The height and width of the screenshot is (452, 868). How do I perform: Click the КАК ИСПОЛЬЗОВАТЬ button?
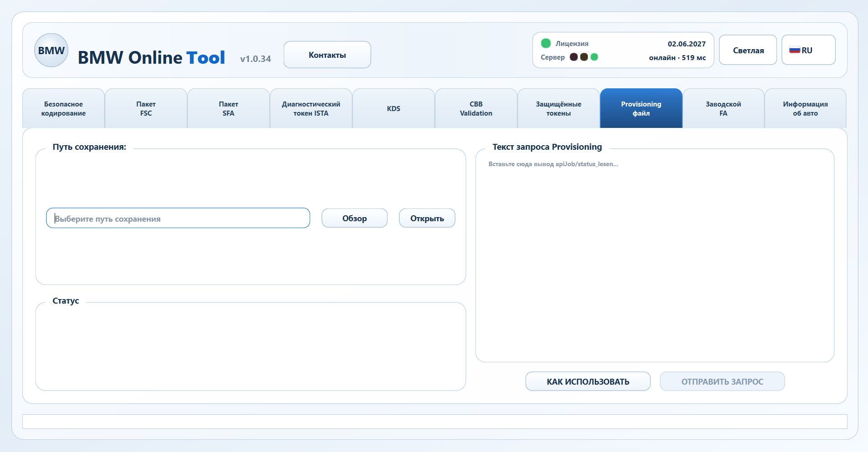pos(587,381)
